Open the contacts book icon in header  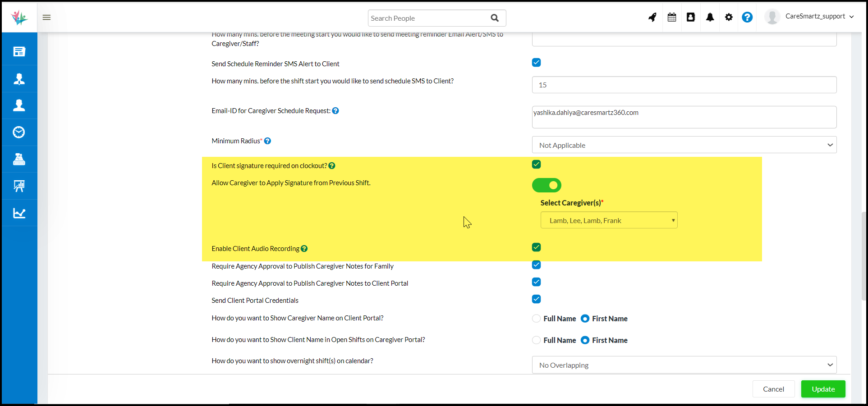coord(691,17)
